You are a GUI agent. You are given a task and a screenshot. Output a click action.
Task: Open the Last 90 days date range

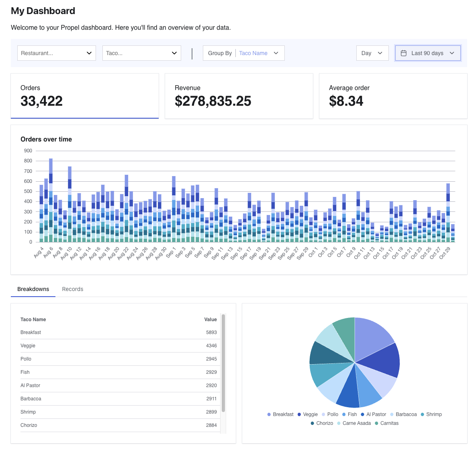428,53
